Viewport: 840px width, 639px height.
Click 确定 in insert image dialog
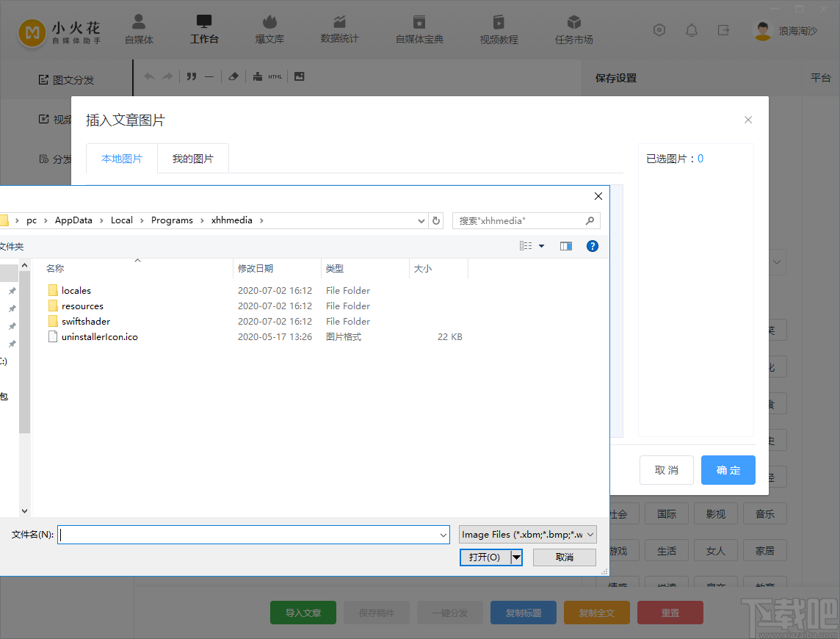728,470
